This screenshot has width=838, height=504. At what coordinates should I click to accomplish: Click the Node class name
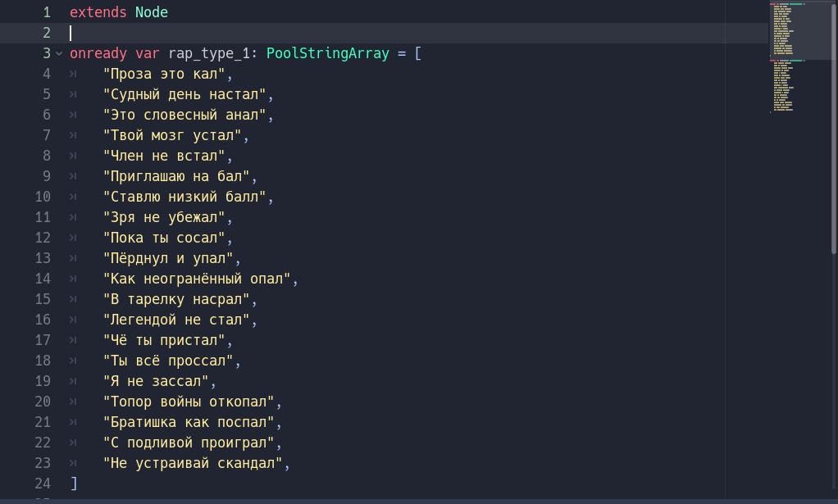151,12
